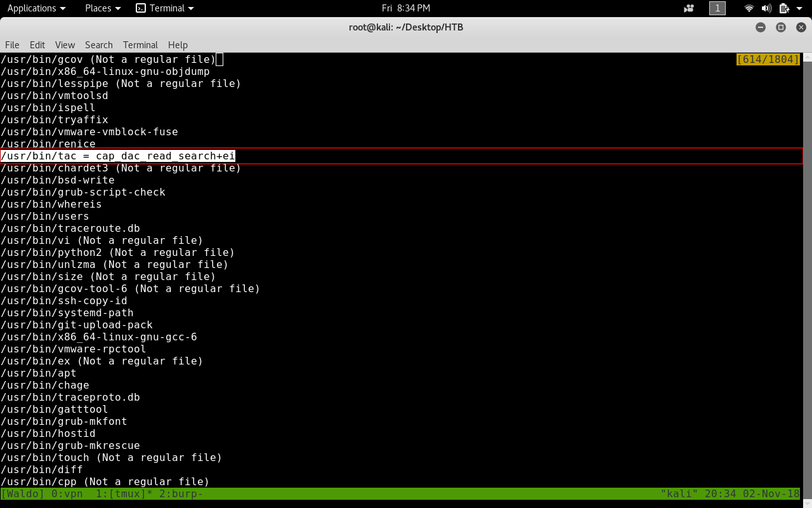This screenshot has width=812, height=508.
Task: Click the Wi-Fi network icon
Action: click(x=749, y=8)
